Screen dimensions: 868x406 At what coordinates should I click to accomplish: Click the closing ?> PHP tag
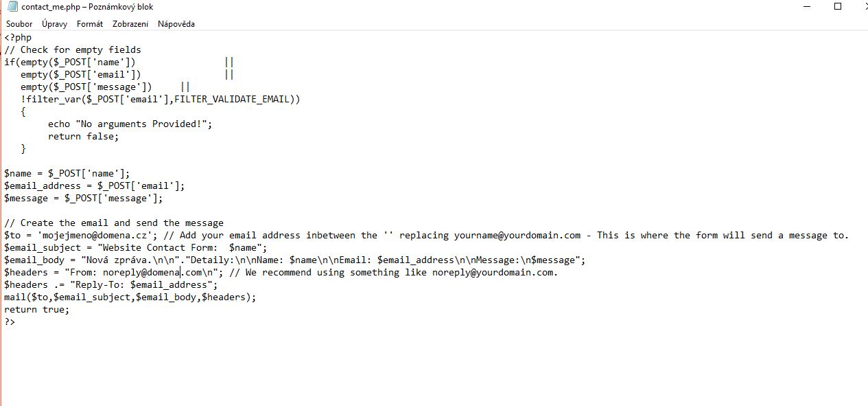10,322
